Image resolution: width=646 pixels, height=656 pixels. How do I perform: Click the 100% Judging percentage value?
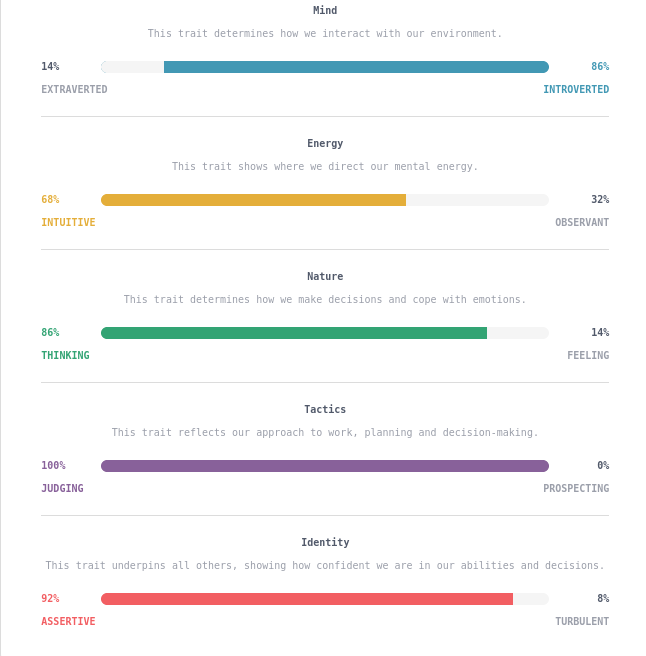click(x=53, y=466)
